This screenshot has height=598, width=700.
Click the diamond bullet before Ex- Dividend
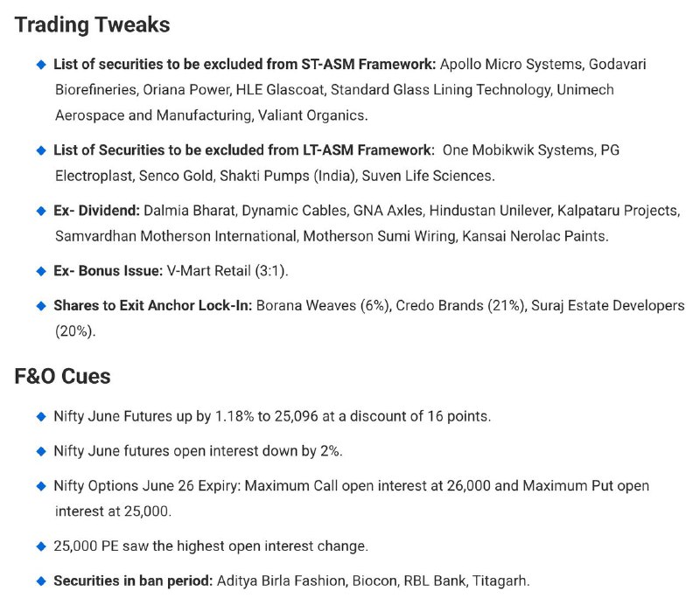point(41,211)
